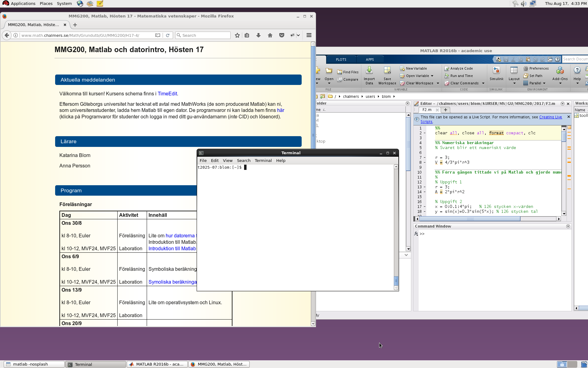Open the 'Introduktion till Matlab' link
The width and height of the screenshot is (588, 368).
172,249
